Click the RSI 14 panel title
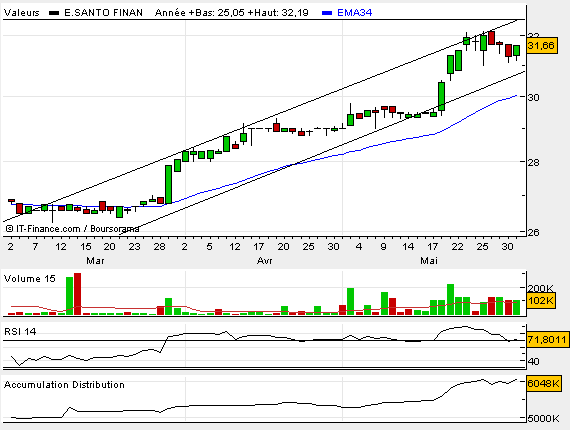The height and width of the screenshot is (430, 570). click(20, 331)
